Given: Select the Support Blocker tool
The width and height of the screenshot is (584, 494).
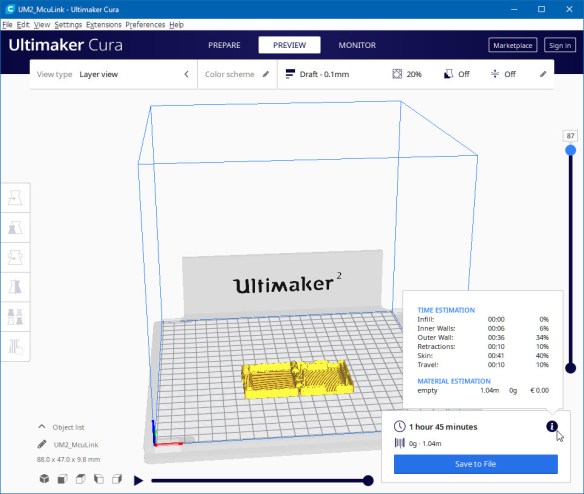Looking at the screenshot, I should click(x=15, y=346).
